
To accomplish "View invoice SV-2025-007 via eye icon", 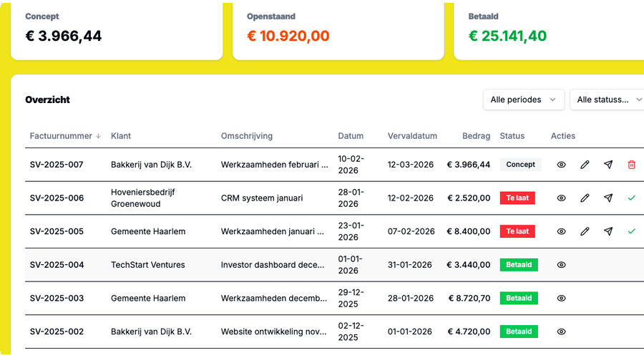I will coord(562,165).
